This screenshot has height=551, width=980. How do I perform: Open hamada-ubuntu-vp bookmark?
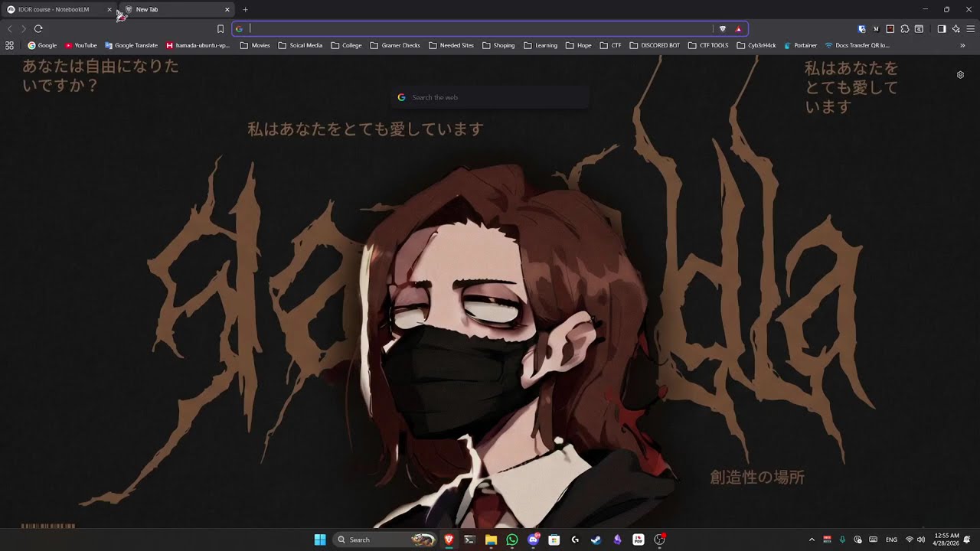[x=198, y=45]
